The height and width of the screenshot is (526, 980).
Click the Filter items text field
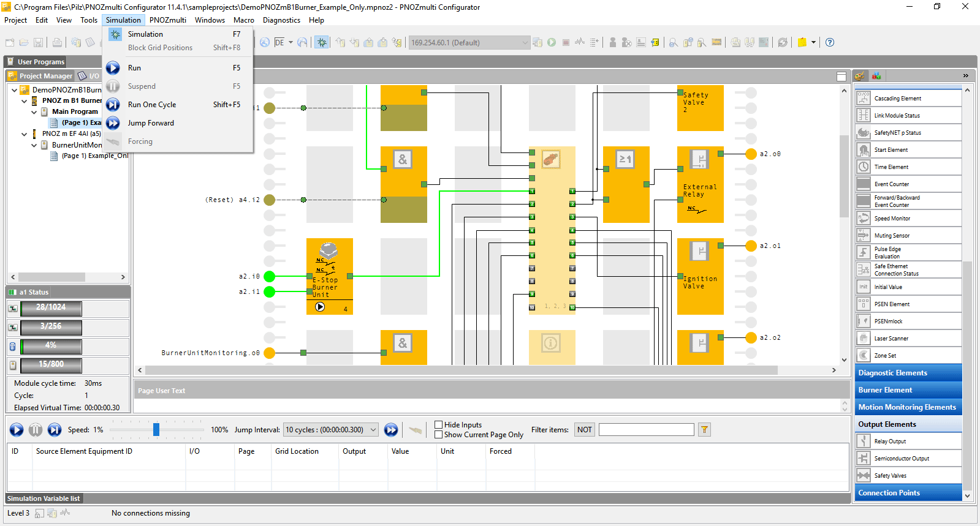click(647, 430)
